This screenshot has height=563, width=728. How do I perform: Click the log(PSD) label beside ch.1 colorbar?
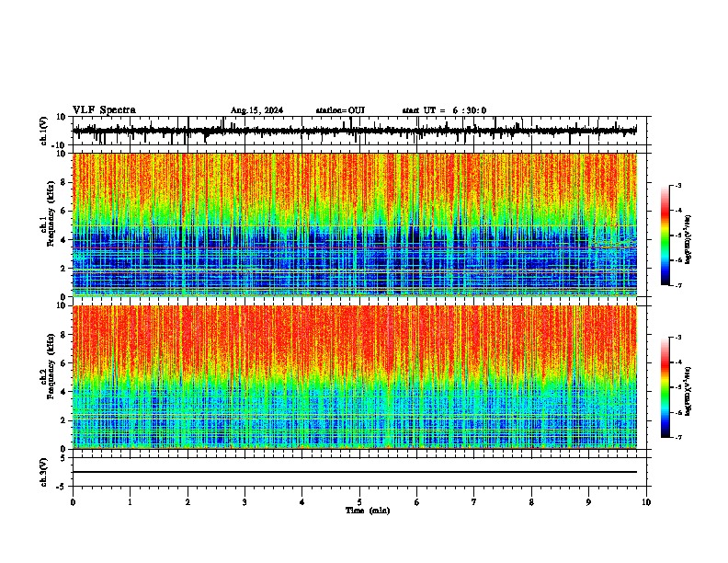pyautogui.click(x=688, y=239)
